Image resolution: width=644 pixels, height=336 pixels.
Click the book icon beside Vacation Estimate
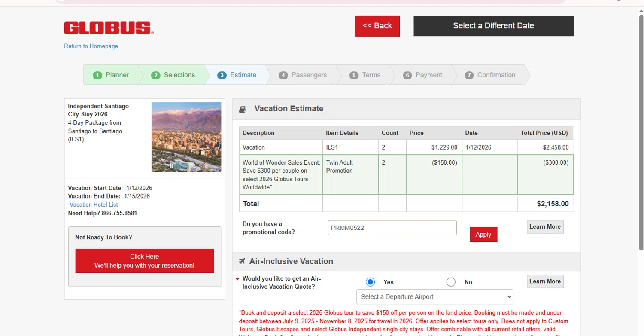pyautogui.click(x=243, y=110)
